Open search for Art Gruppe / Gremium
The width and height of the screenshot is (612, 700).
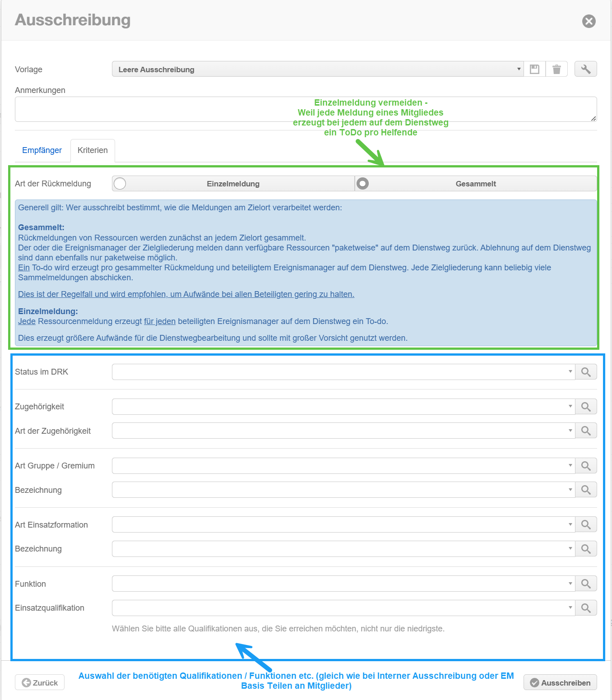click(x=586, y=466)
